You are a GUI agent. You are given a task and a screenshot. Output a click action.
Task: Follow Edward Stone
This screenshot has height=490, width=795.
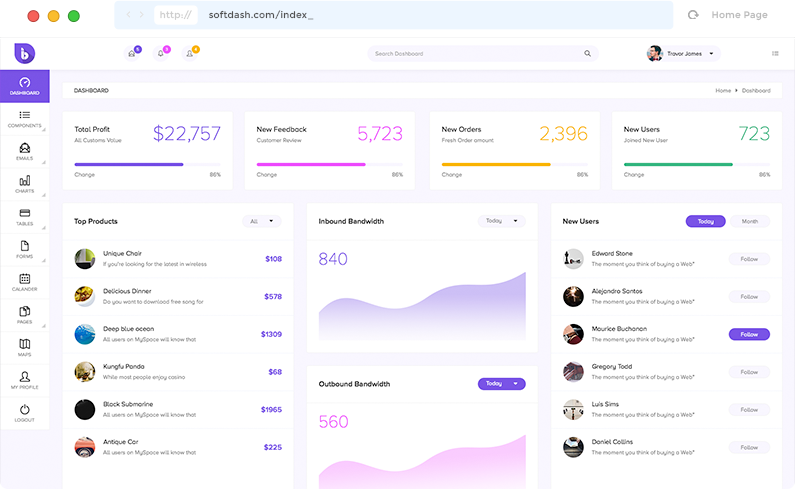tap(749, 259)
